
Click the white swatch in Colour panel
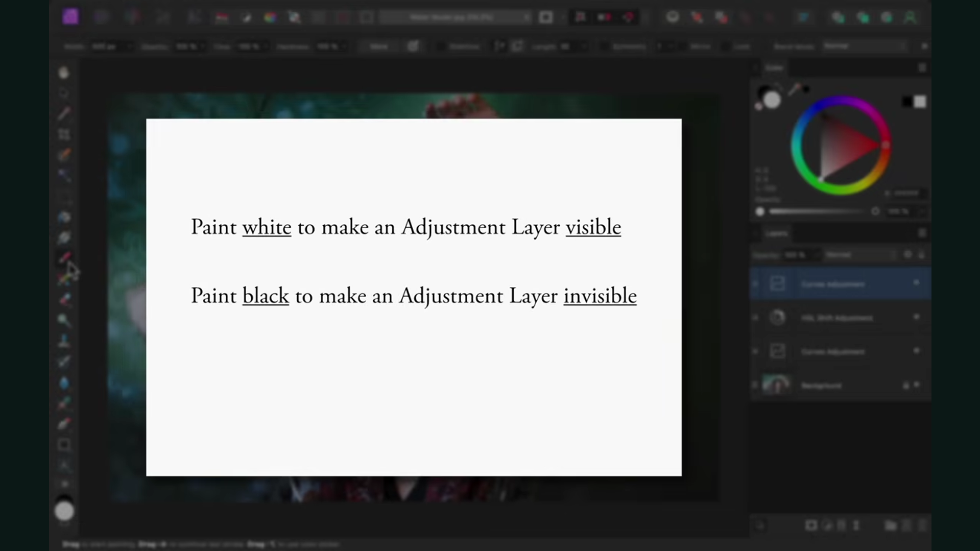click(920, 102)
